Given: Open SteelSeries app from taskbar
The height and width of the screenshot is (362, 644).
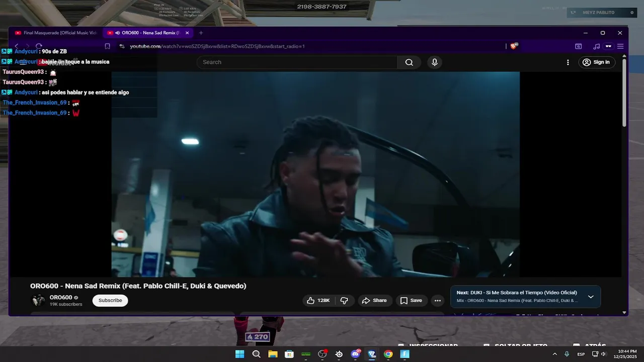Looking at the screenshot, I should [339, 354].
